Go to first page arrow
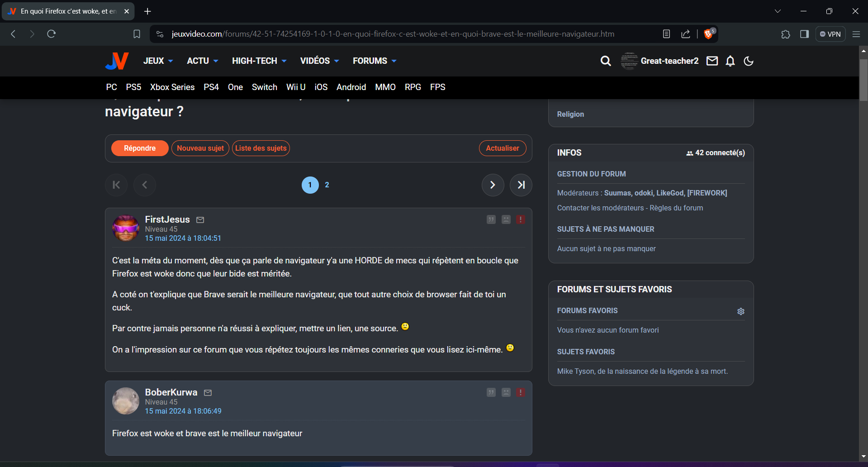868x467 pixels. point(116,185)
